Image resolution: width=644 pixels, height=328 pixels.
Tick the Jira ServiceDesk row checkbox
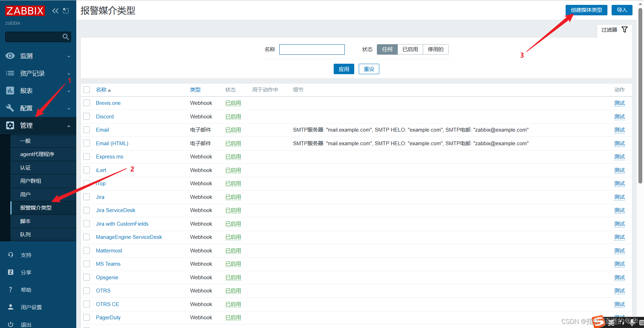pyautogui.click(x=87, y=210)
